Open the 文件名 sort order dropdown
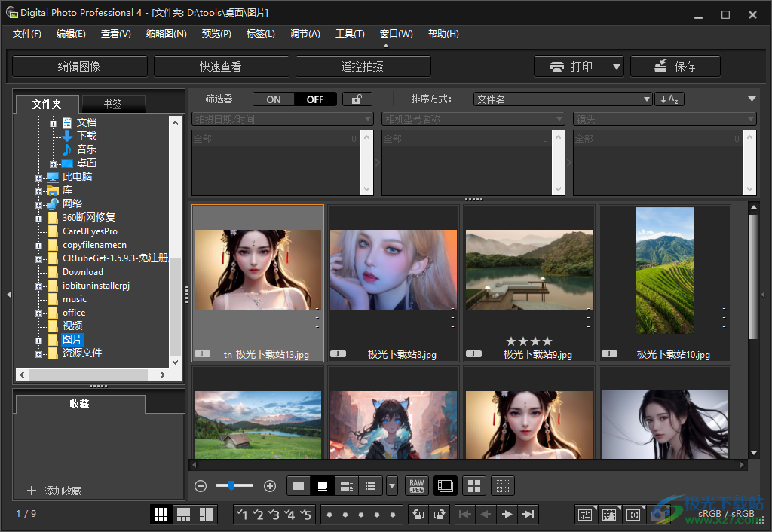This screenshot has width=772, height=532. [562, 99]
